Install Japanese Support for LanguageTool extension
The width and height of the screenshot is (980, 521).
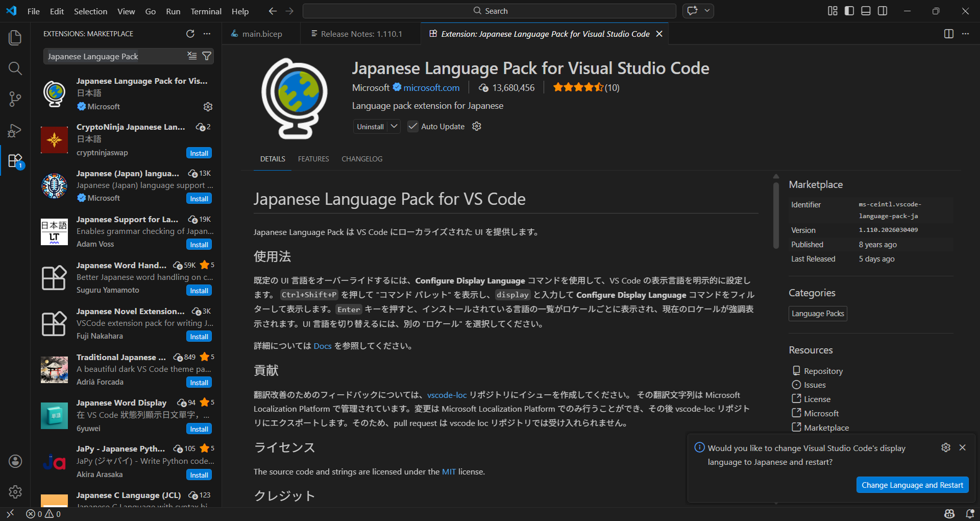point(199,245)
